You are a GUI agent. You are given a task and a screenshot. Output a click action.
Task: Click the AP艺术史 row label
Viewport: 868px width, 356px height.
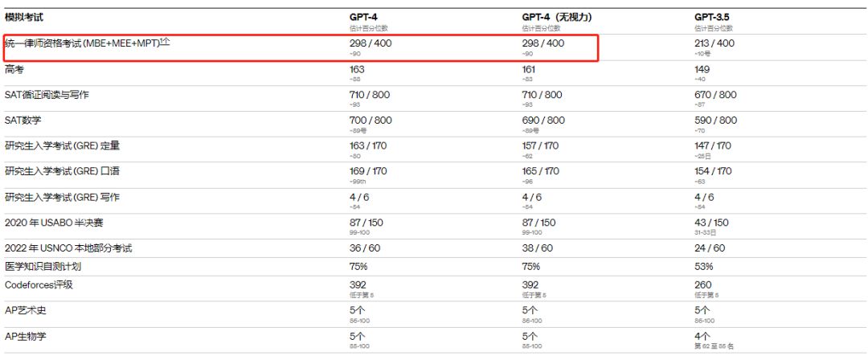25,311
